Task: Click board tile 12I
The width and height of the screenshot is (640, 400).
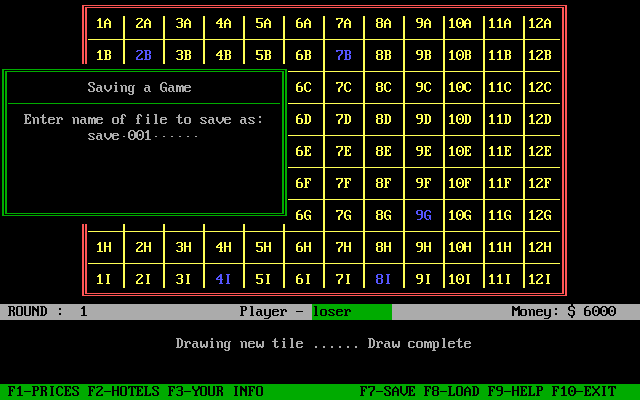Action: point(540,280)
